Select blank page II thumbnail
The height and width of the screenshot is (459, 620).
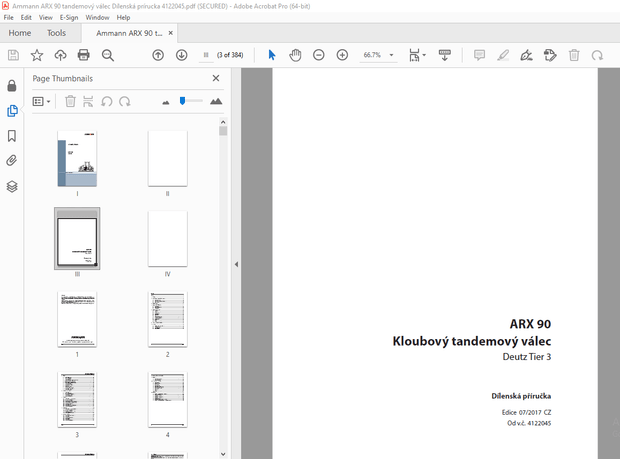[168, 159]
